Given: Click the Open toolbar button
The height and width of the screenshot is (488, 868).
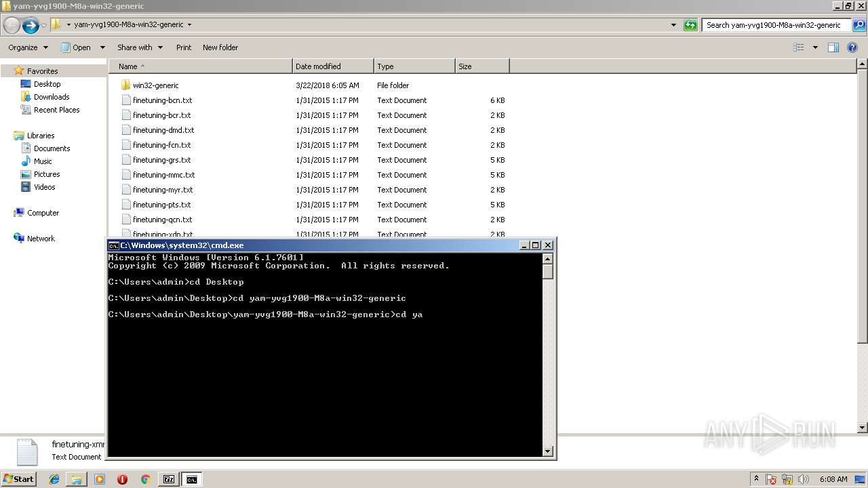Looking at the screenshot, I should pyautogui.click(x=76, y=47).
